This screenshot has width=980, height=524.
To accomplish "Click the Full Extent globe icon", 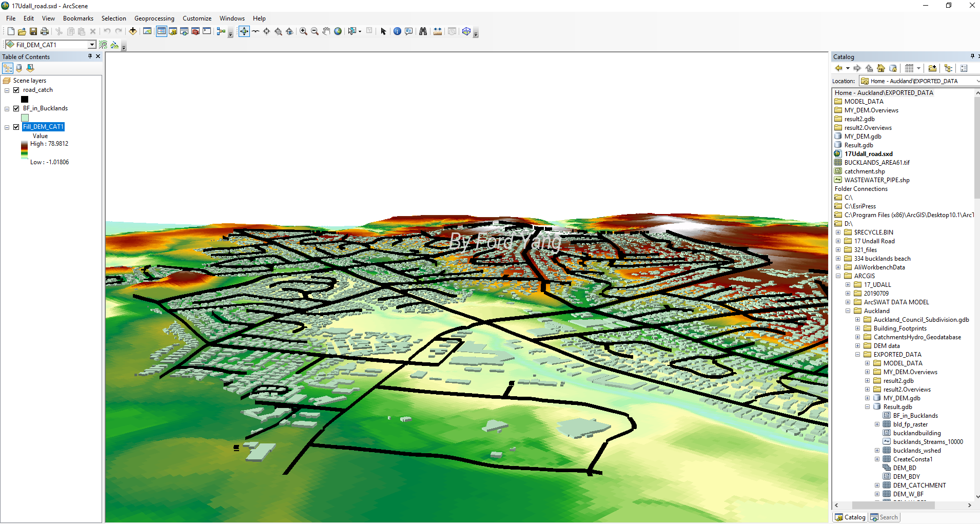I will [x=338, y=31].
